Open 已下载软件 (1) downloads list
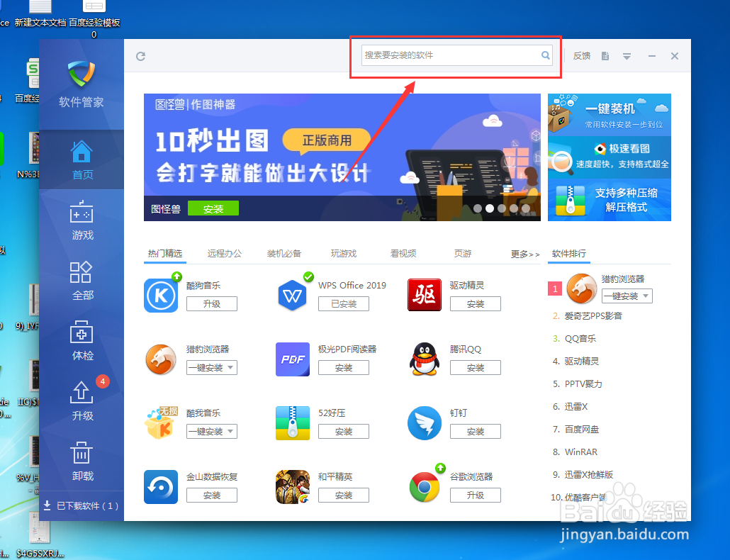 coord(81,505)
